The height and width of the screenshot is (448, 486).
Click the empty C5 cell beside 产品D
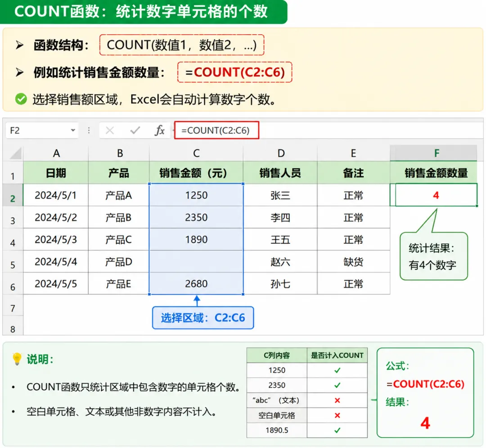(196, 262)
